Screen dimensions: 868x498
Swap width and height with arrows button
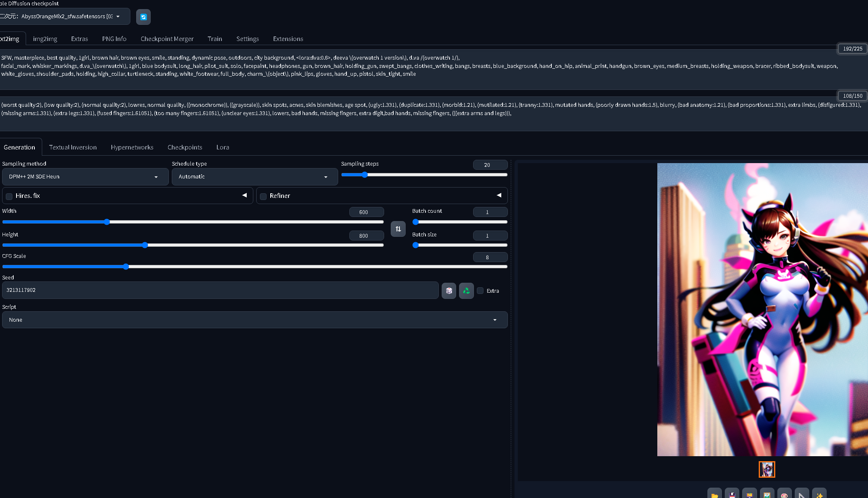pyautogui.click(x=398, y=229)
